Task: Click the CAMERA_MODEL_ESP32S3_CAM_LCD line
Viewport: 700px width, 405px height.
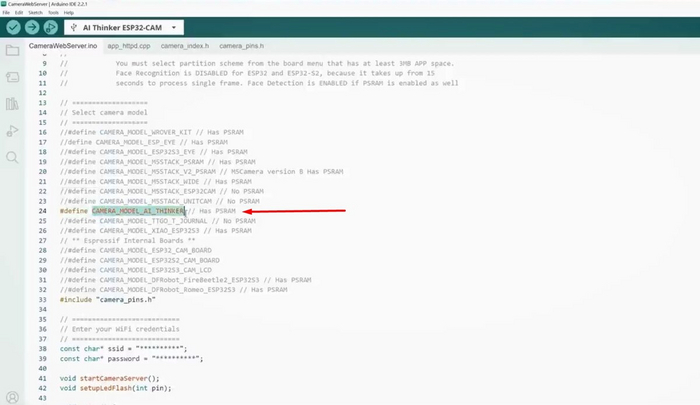Action: pyautogui.click(x=136, y=270)
